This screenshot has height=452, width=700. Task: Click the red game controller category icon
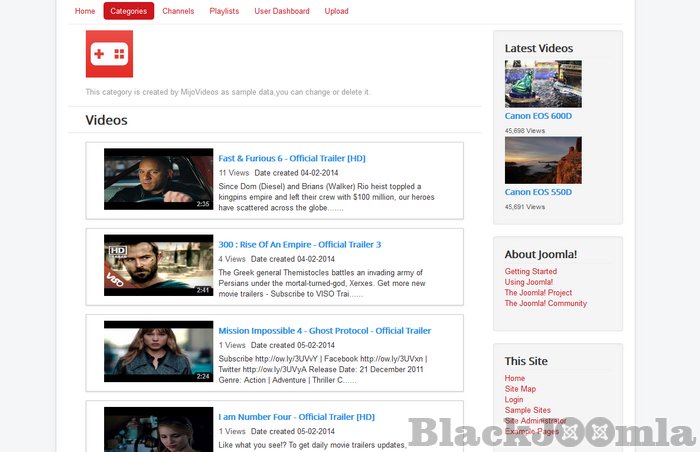109,54
